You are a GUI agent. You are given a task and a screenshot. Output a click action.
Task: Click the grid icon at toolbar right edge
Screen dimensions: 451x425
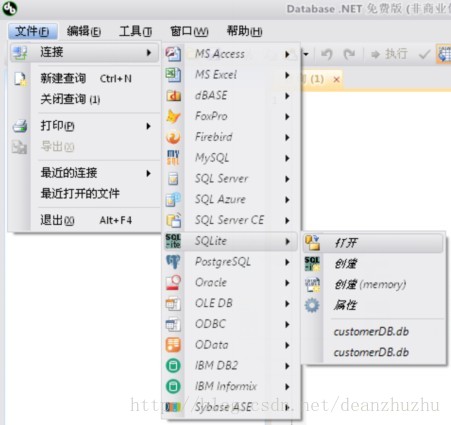(444, 54)
